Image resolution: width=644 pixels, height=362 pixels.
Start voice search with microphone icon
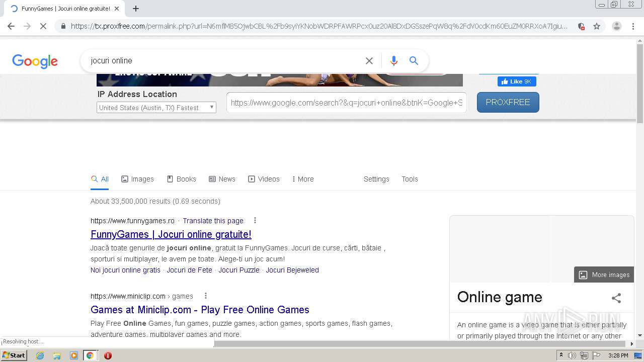[394, 61]
